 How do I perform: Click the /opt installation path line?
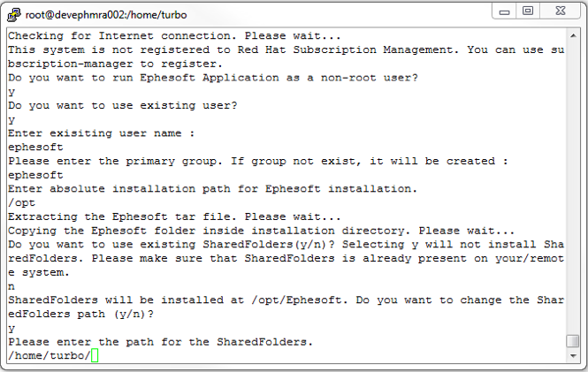(x=21, y=202)
